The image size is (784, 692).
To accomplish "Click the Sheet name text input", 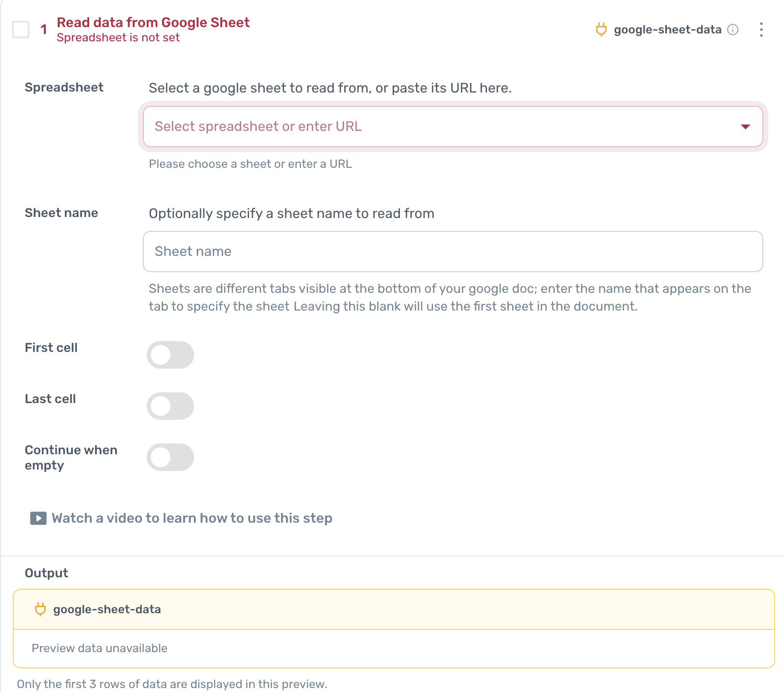I will (453, 252).
